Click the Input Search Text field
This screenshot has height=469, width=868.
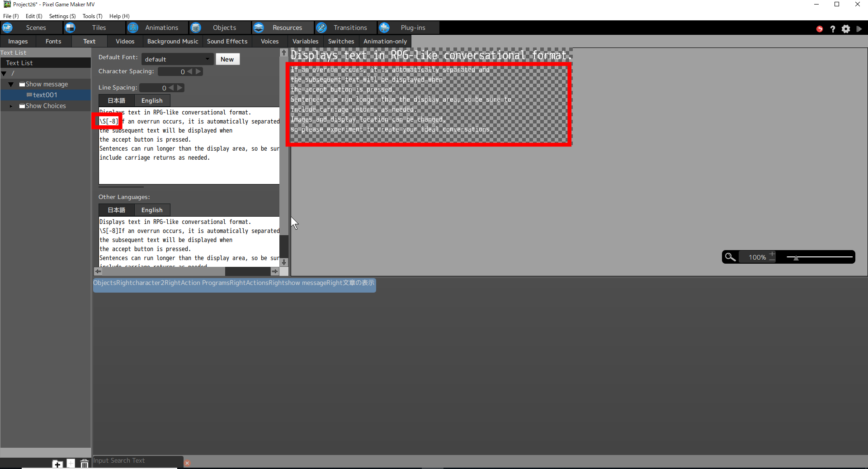point(137,460)
